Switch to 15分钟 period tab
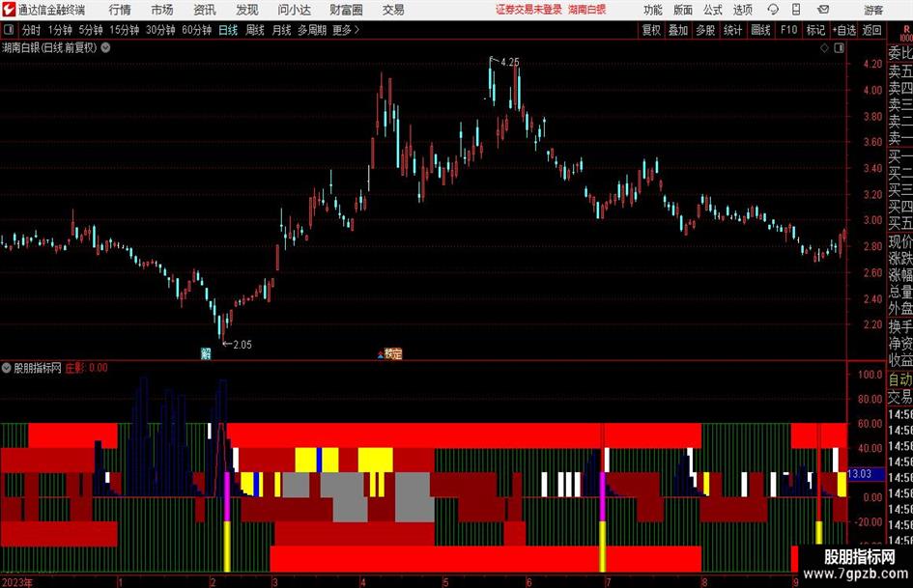913x588 pixels. coord(125,30)
